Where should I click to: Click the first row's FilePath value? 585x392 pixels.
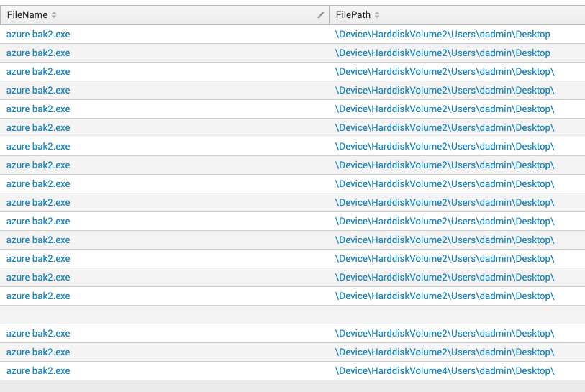tap(443, 34)
